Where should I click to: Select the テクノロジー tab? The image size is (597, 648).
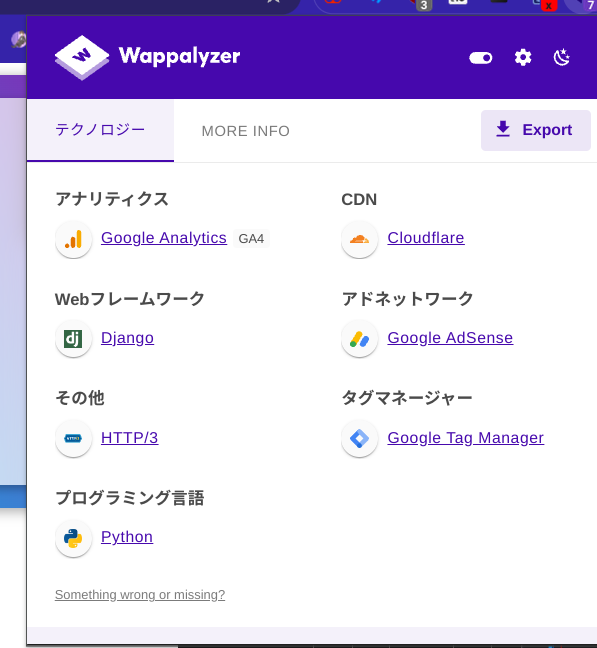tap(100, 130)
